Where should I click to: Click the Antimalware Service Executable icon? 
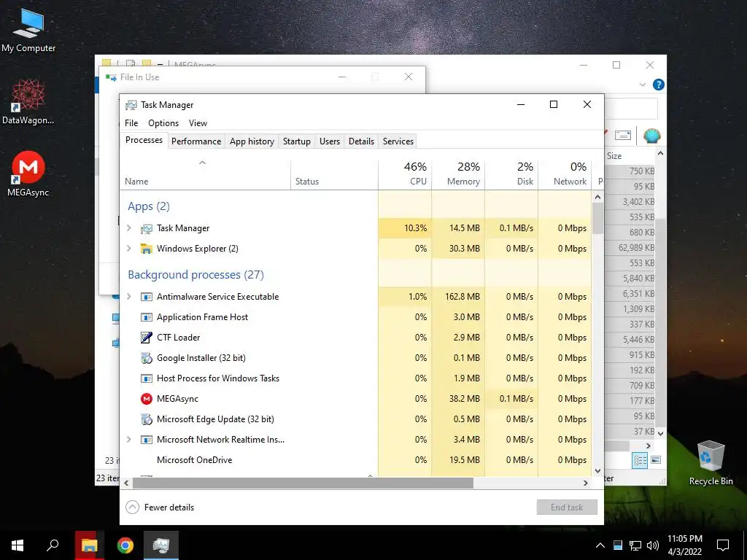[x=146, y=297]
